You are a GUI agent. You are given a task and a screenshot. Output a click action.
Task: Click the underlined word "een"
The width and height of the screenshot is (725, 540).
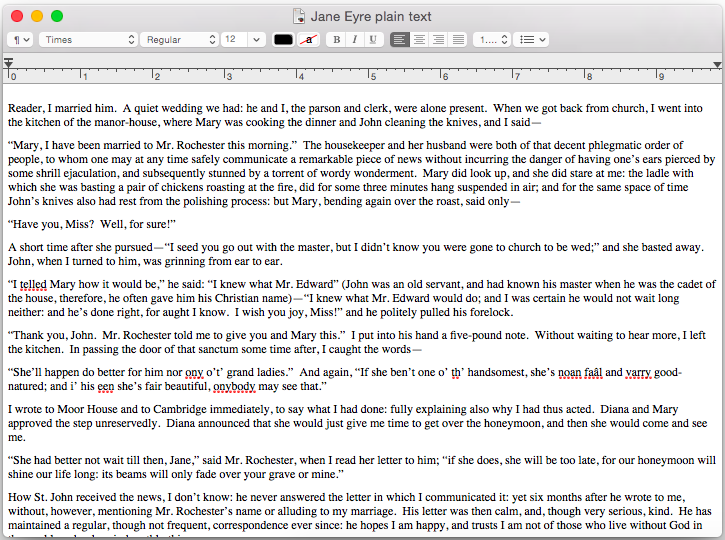point(105,387)
